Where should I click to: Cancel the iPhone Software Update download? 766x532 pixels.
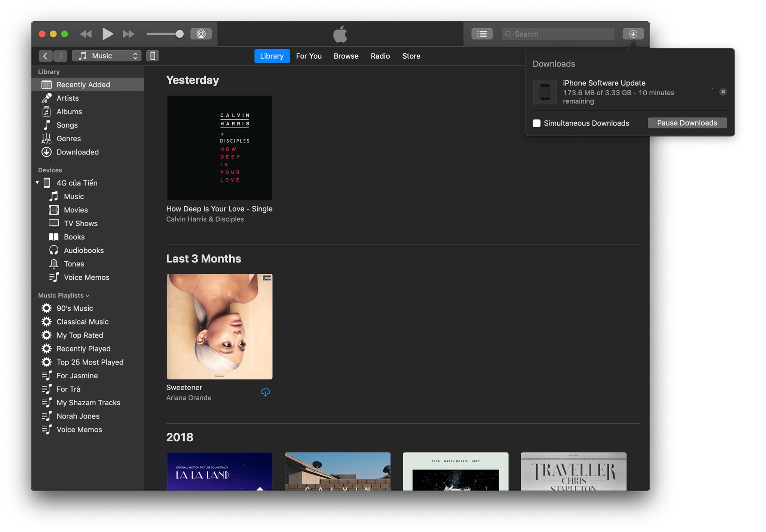click(723, 92)
